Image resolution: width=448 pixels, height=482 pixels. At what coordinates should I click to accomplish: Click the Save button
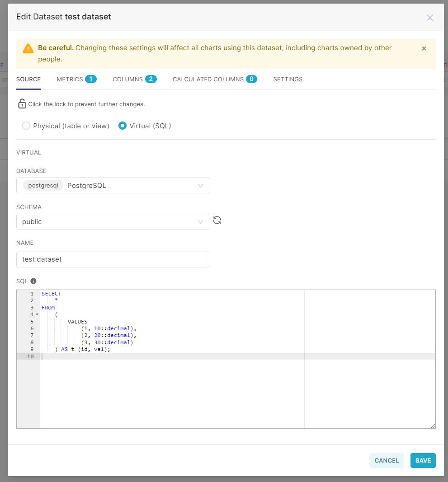(x=423, y=460)
